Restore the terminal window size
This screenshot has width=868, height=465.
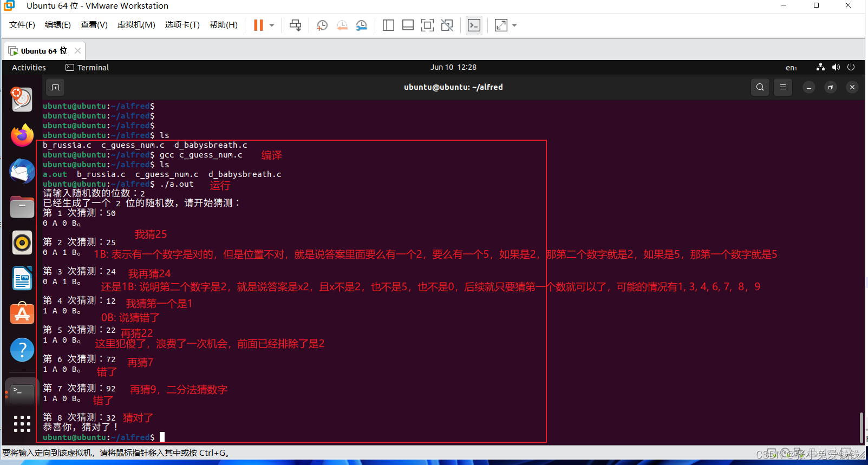[x=830, y=87]
